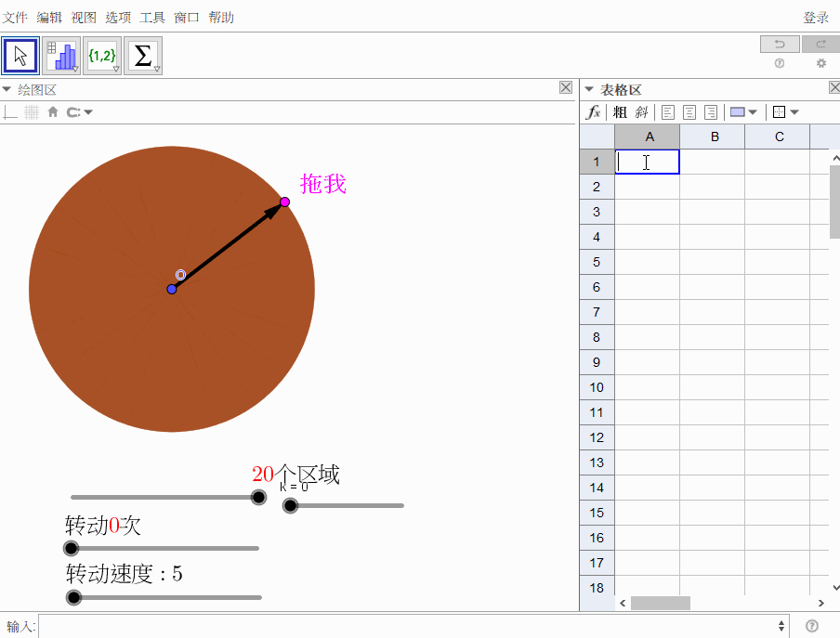Toggle the spreadsheet fx input bar

pos(593,112)
